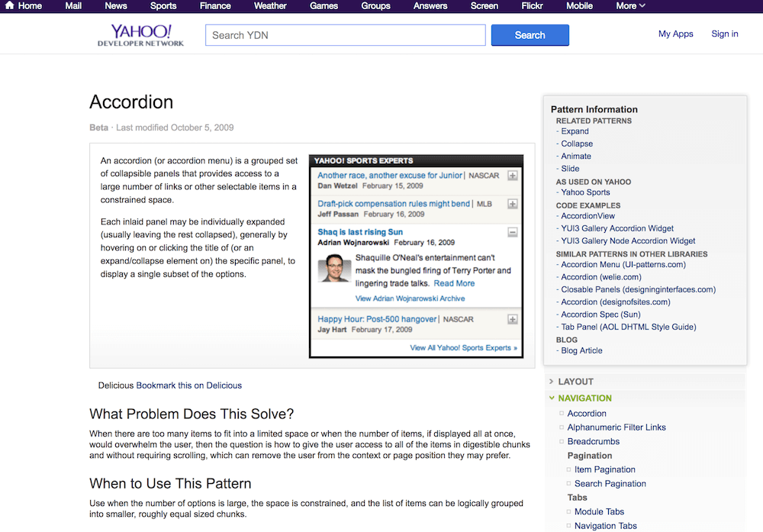Open the Collapse related pattern link
Image resolution: width=763 pixels, height=532 pixels.
pos(576,143)
